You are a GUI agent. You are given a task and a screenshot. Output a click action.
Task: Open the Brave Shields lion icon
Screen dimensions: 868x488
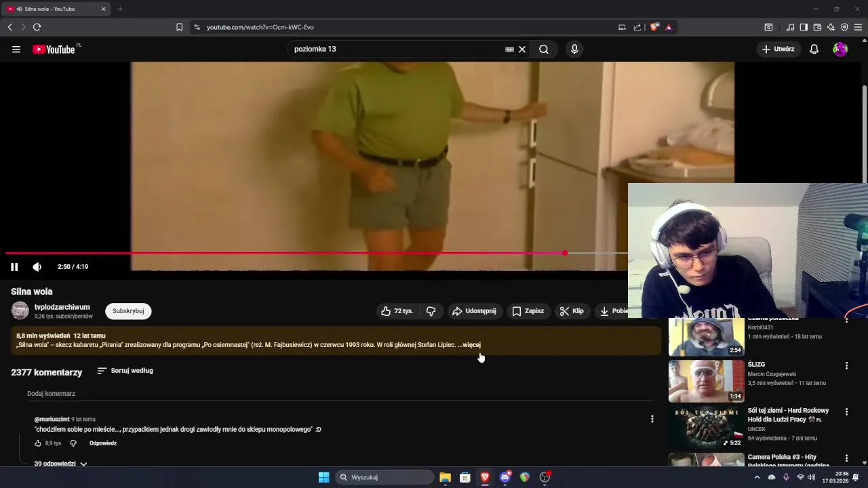pos(654,27)
